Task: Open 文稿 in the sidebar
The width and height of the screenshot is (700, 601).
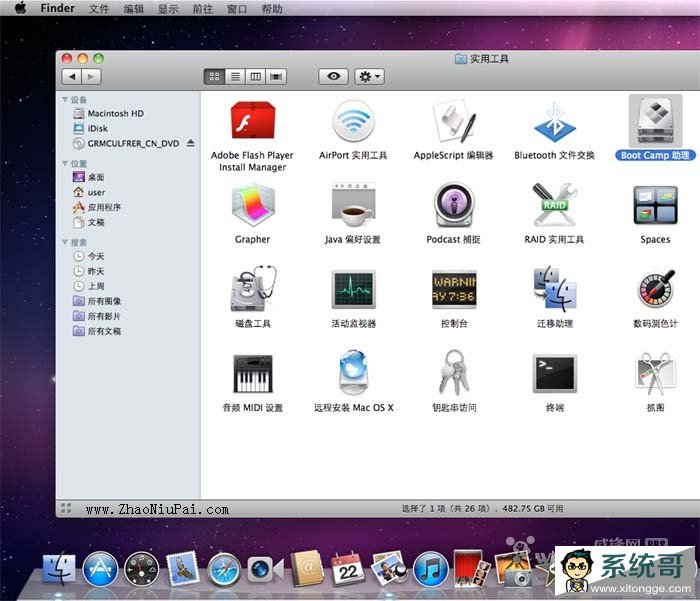Action: (89, 222)
